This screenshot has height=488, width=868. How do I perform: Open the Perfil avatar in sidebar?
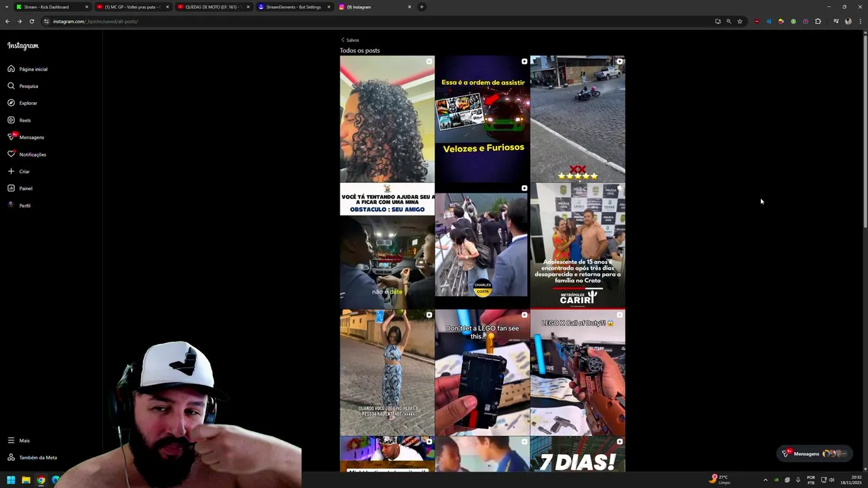pos(11,205)
